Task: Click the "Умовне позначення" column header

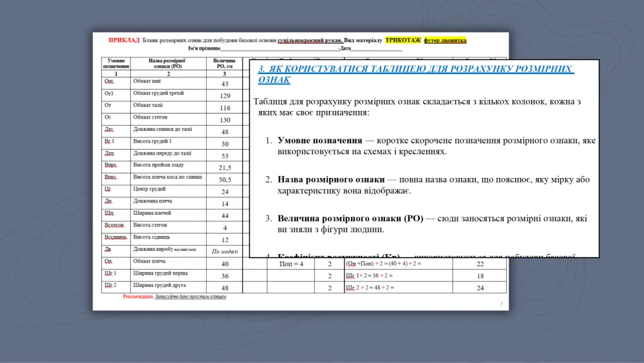Action: [116, 63]
